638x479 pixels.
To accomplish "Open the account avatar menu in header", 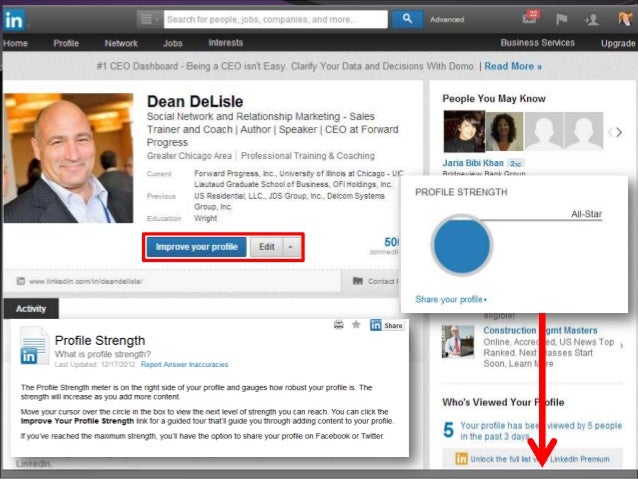I will click(x=626, y=18).
